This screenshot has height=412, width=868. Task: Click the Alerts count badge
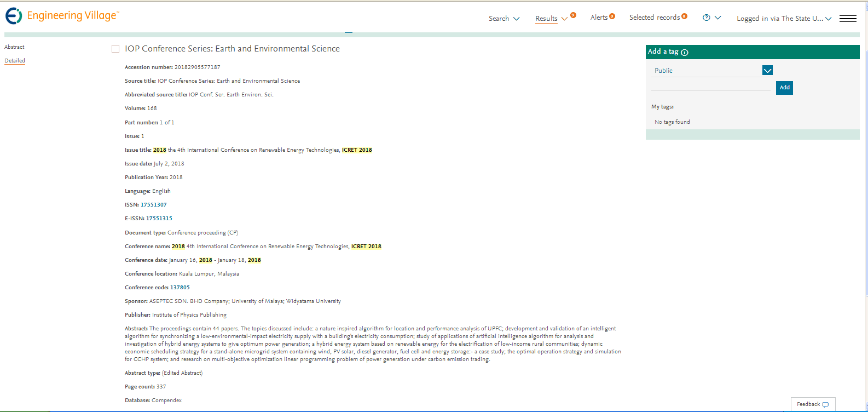click(x=612, y=16)
